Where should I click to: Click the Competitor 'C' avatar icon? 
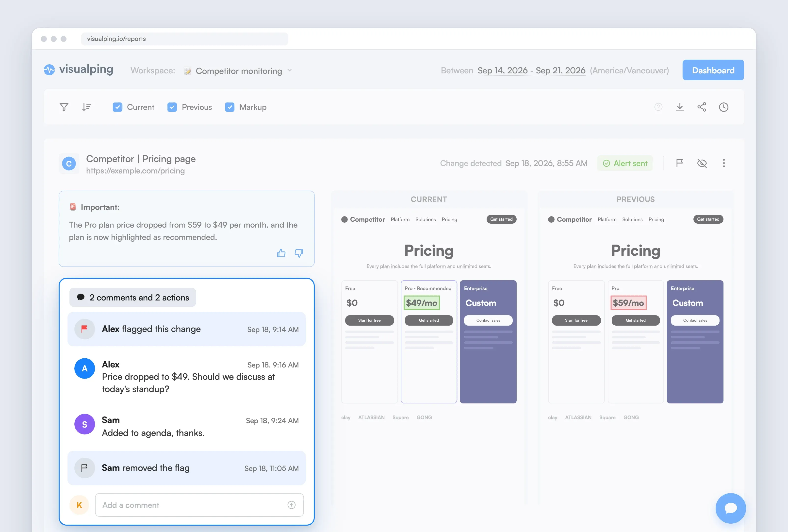[x=69, y=164]
